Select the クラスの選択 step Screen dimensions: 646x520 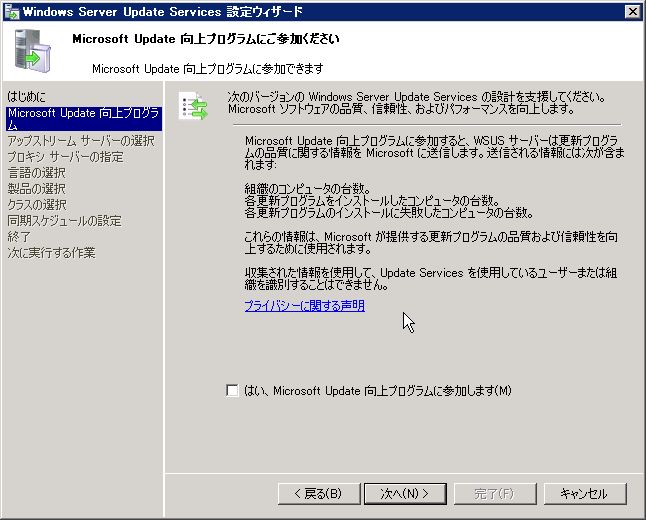37,205
